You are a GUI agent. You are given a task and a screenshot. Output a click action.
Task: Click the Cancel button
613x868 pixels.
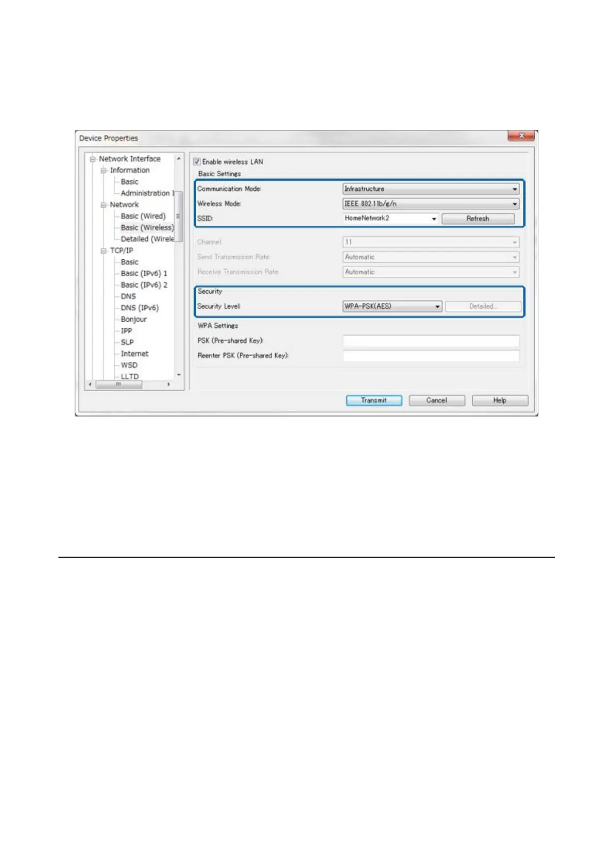point(437,400)
